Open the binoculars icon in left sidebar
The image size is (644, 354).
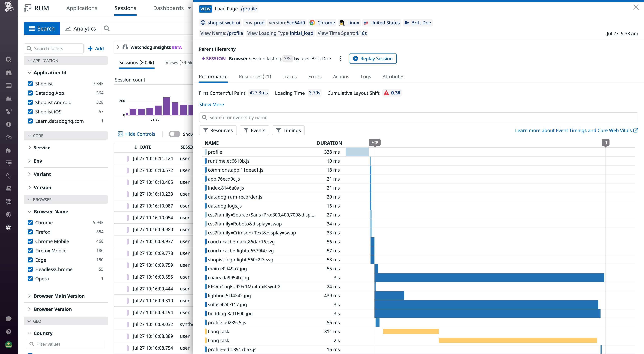(x=8, y=73)
